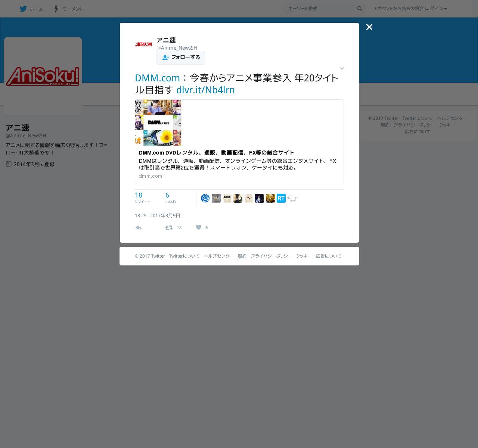Click the bald angry face avatar

coord(249,198)
